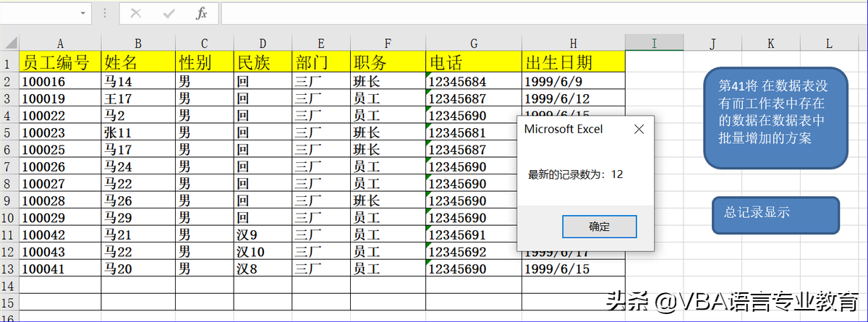Select cell containing 马29
868x322 pixels.
pyautogui.click(x=138, y=217)
